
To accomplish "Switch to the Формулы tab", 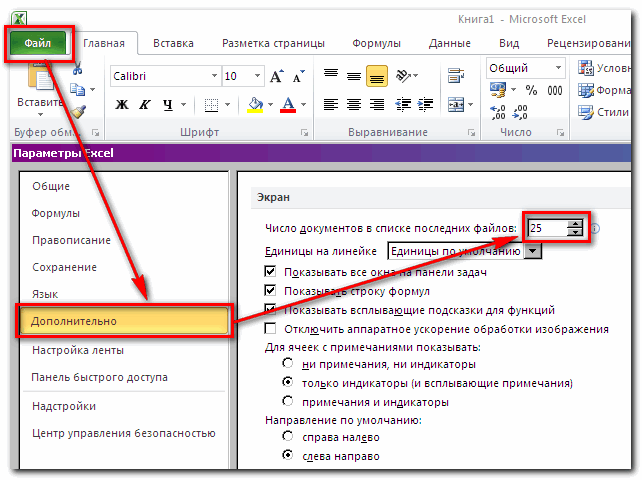I will [x=376, y=43].
